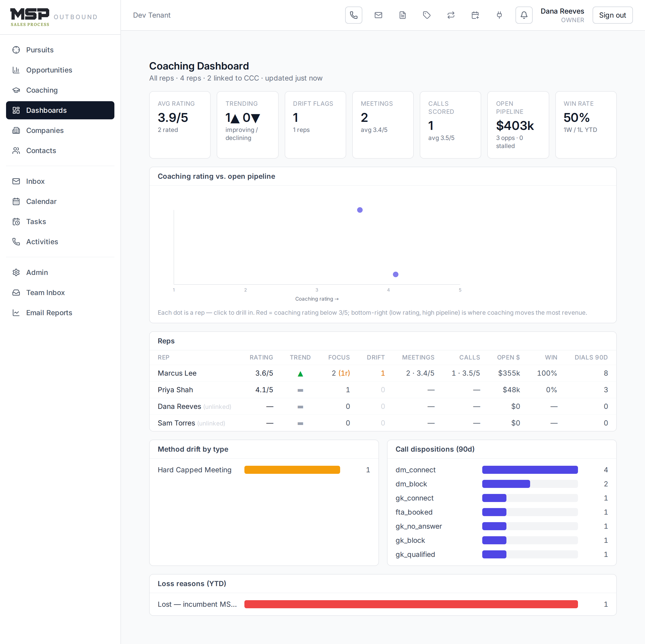The image size is (645, 644).
Task: Click Marcus Lee's orange drift count 1
Action: [x=383, y=373]
